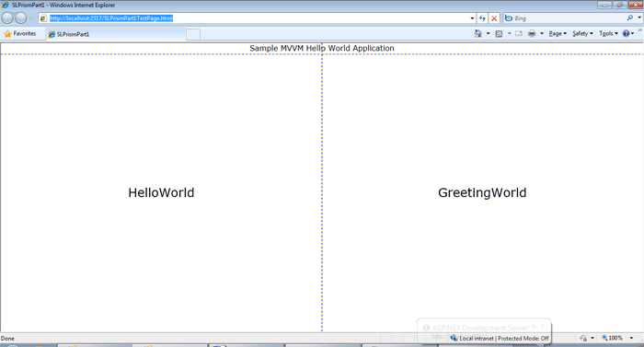Click the red Stop loading button
644x347 pixels.
click(494, 18)
